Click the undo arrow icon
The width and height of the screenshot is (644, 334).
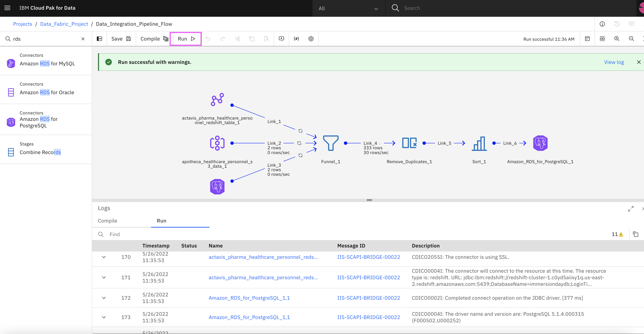click(208, 39)
